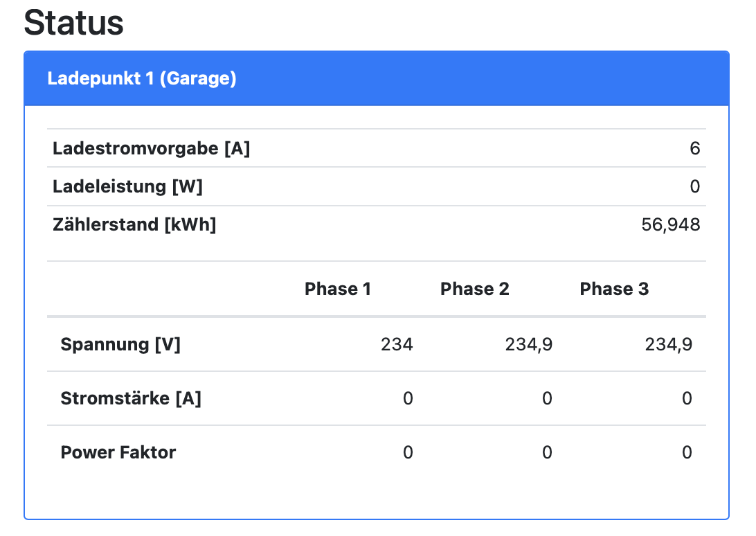Image resolution: width=756 pixels, height=536 pixels.
Task: Select the Spannung [V] row label
Action: (120, 344)
